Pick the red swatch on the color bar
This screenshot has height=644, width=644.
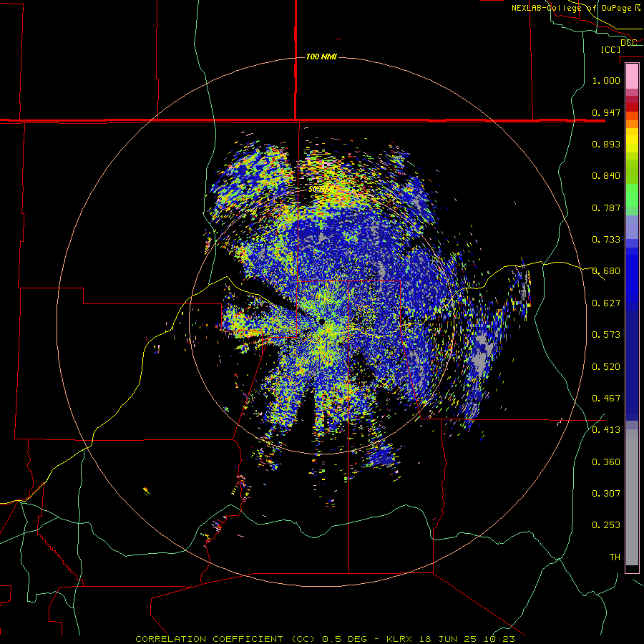pyautogui.click(x=632, y=107)
